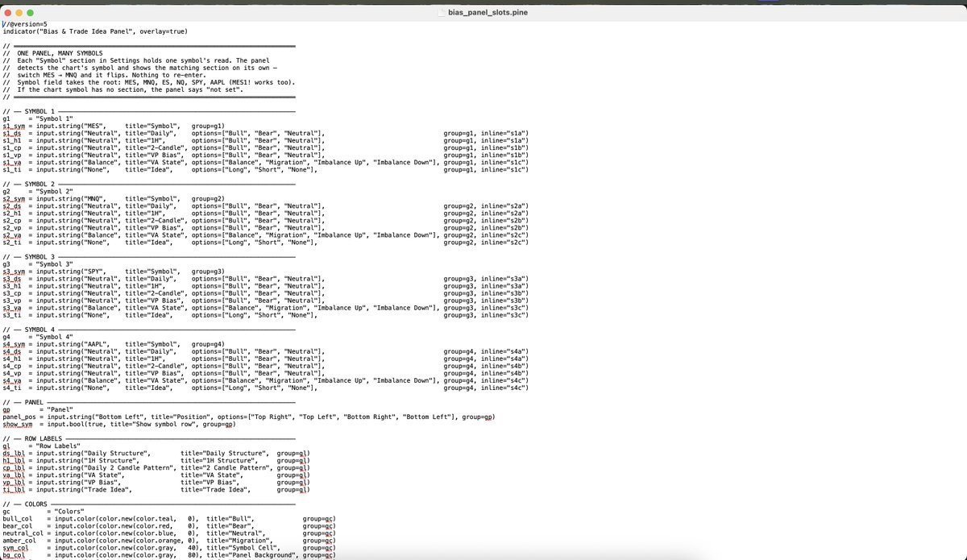Click the cp_lbl variable name
The image size is (967, 560).
coord(15,468)
